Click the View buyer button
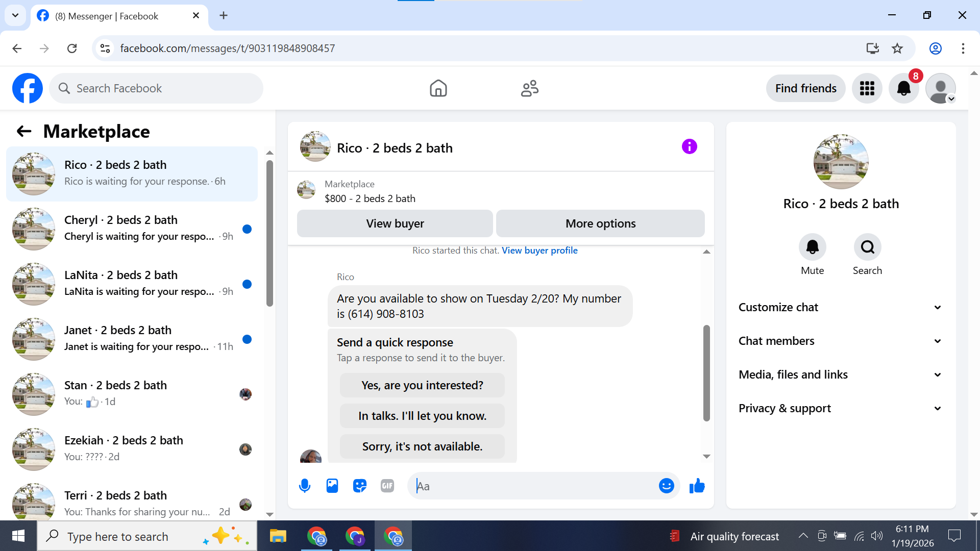Viewport: 980px width, 551px height. point(395,223)
